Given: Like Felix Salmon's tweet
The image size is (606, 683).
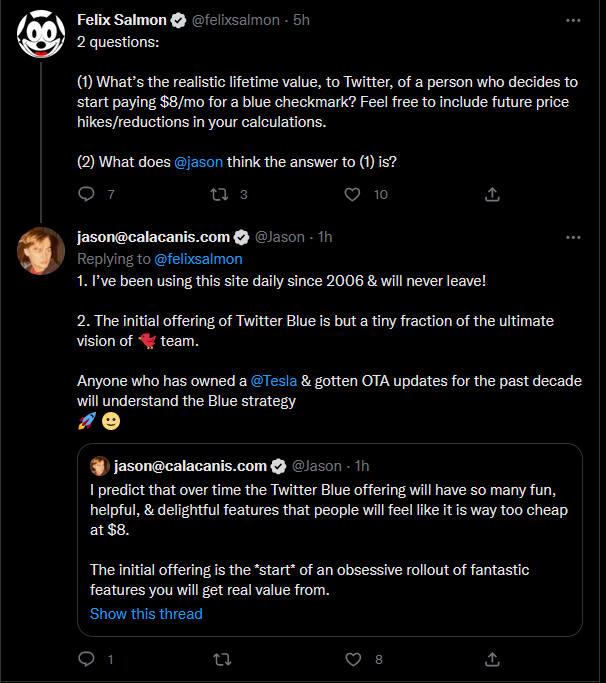Looking at the screenshot, I should (x=352, y=194).
